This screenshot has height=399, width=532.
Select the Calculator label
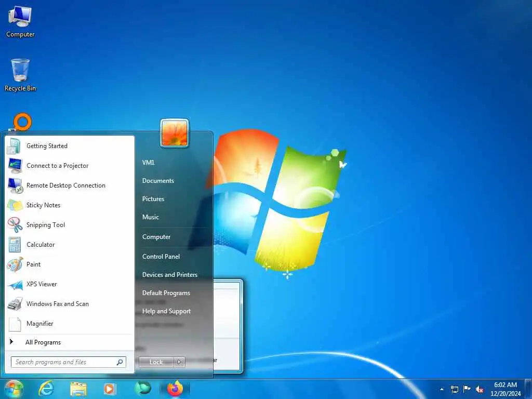(41, 245)
